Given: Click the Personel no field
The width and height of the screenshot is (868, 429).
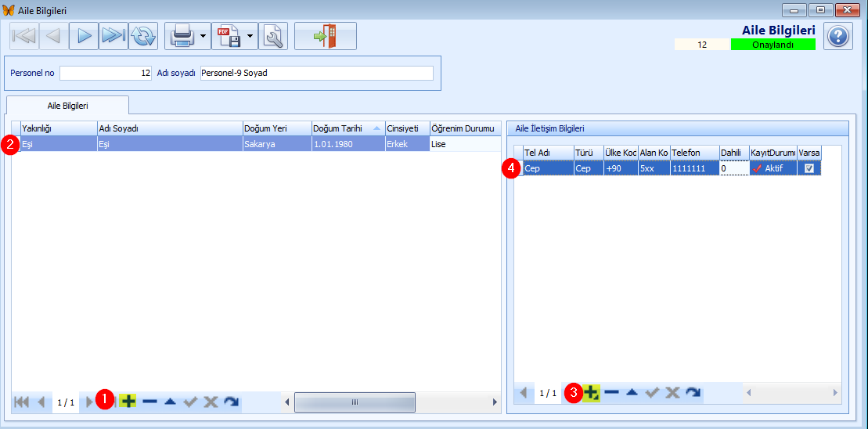Looking at the screenshot, I should [106, 73].
